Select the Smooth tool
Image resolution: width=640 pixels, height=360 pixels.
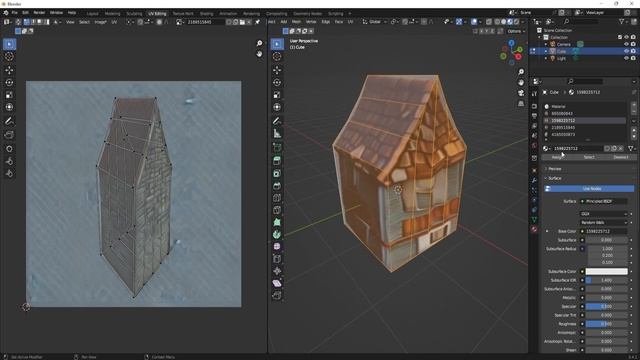pyautogui.click(x=277, y=247)
